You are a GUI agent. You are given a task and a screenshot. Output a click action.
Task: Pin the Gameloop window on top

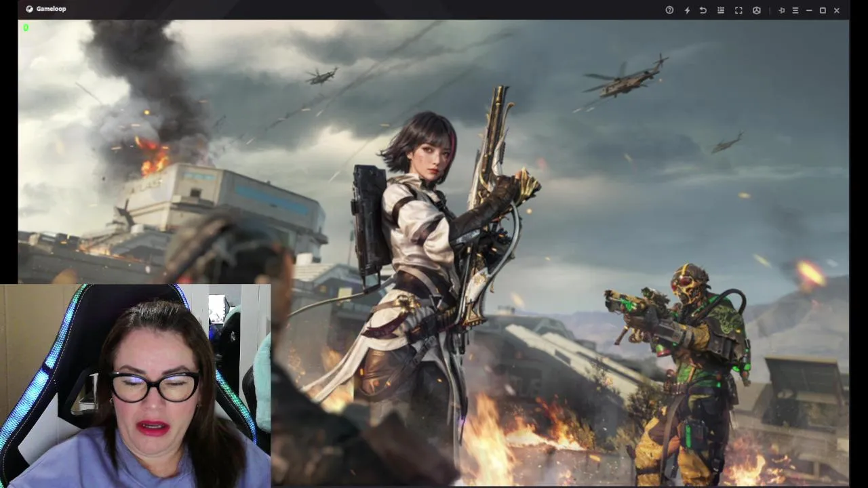click(x=781, y=10)
